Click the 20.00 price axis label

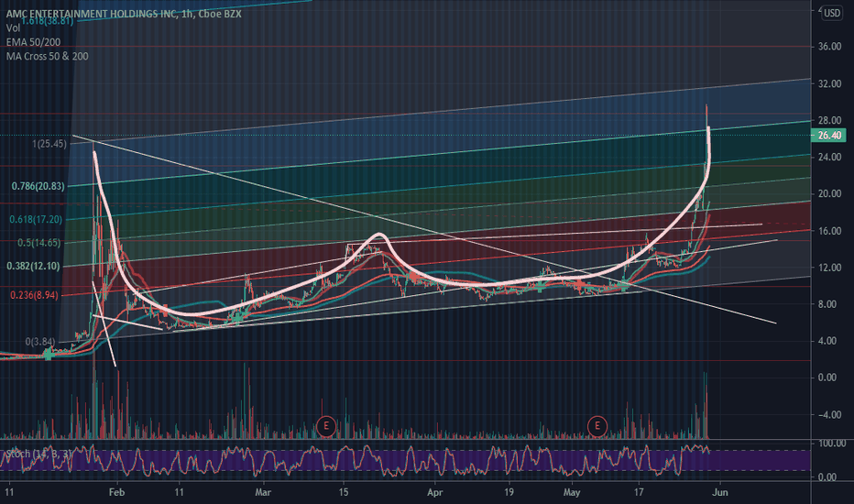point(829,194)
